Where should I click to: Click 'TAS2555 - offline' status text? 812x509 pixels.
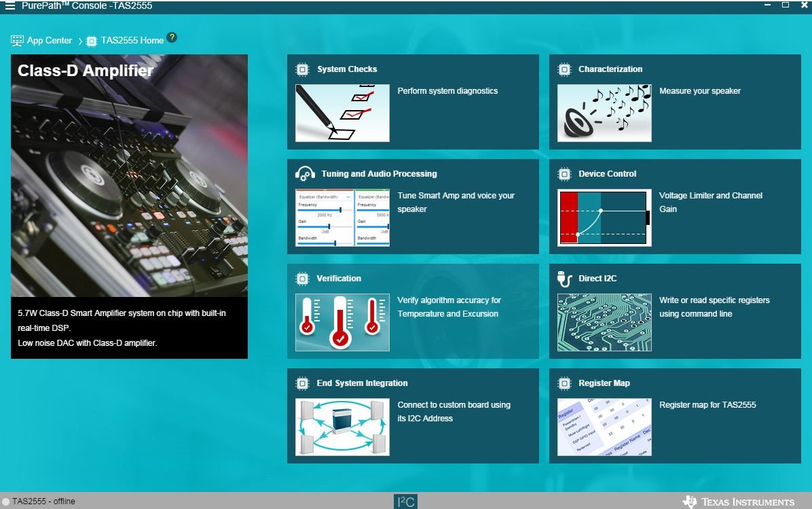[43, 502]
